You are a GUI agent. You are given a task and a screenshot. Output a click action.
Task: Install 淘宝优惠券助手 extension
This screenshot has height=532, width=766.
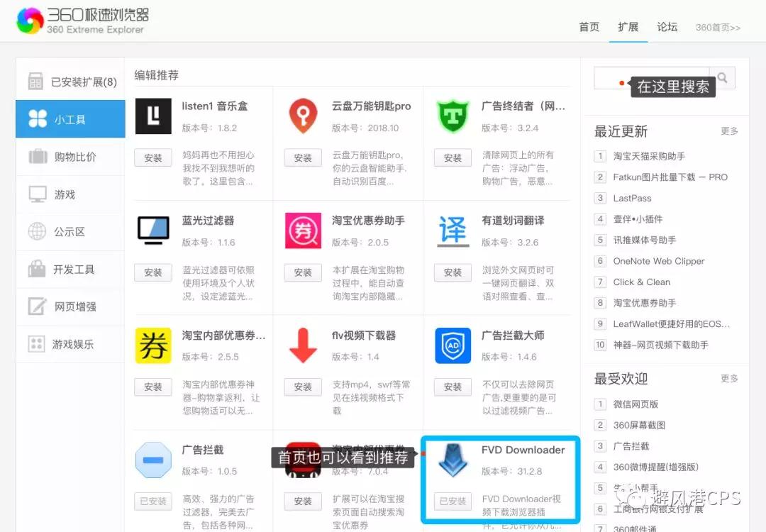point(303,272)
